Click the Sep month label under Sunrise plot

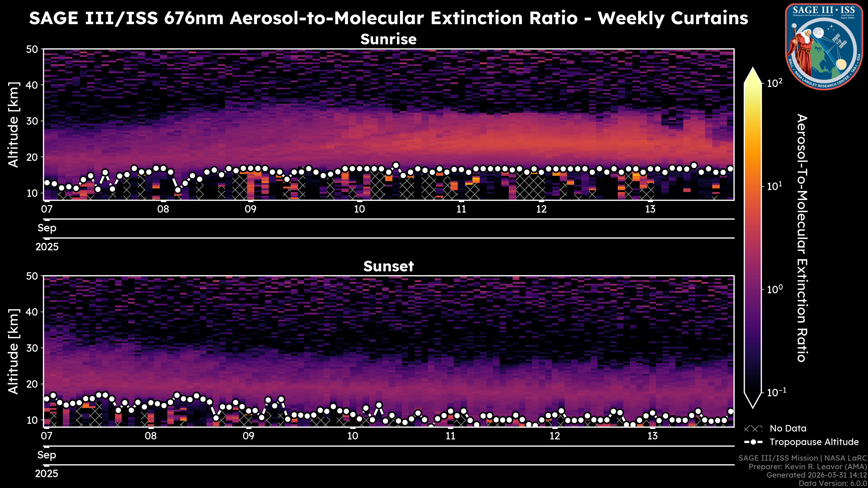pyautogui.click(x=47, y=228)
